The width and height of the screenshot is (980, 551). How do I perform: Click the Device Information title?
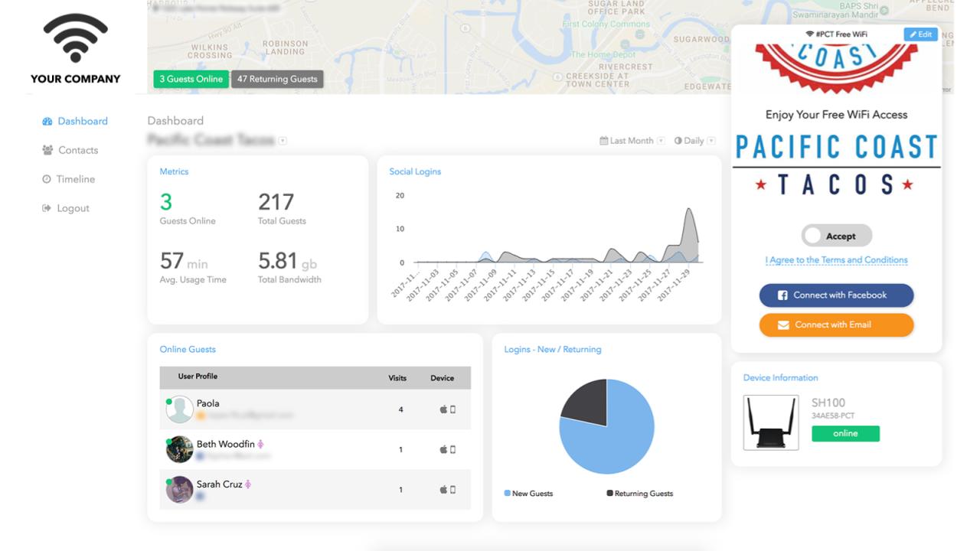point(780,377)
